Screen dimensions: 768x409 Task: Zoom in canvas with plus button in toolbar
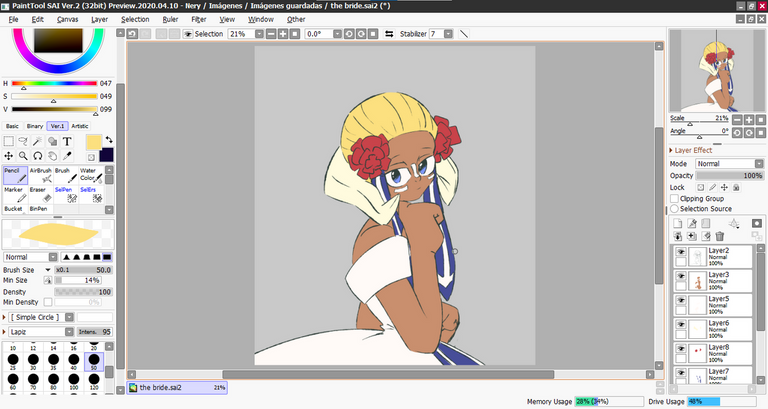point(283,34)
